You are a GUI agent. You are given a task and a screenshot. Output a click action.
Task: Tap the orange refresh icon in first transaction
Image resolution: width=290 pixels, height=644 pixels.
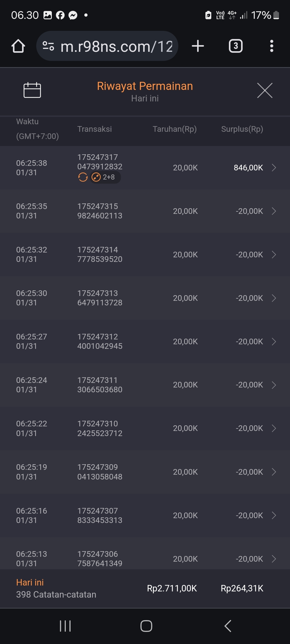click(x=83, y=177)
